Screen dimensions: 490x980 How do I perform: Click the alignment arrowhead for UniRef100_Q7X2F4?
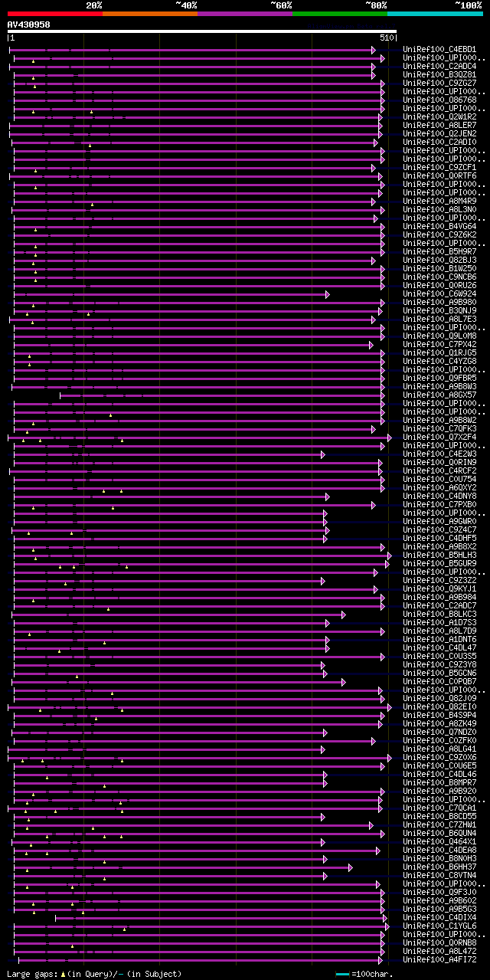[x=389, y=438]
